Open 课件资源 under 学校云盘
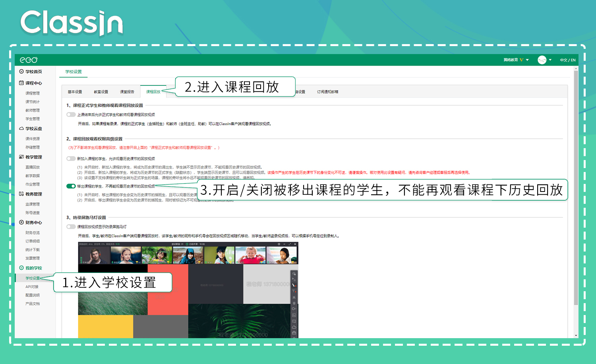The width and height of the screenshot is (596, 364). [x=33, y=139]
